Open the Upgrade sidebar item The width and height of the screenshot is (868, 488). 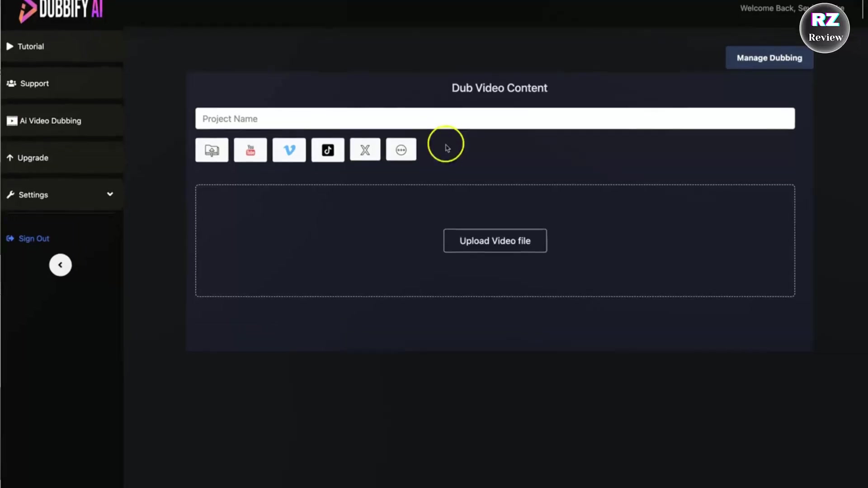pyautogui.click(x=61, y=158)
